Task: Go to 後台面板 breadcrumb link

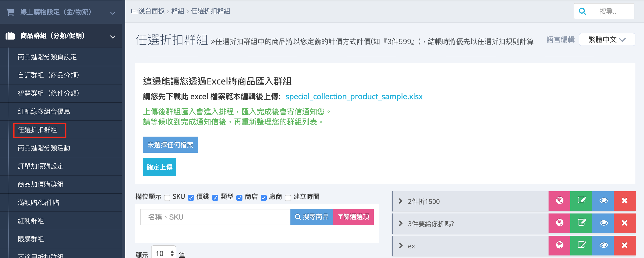Action: (152, 11)
